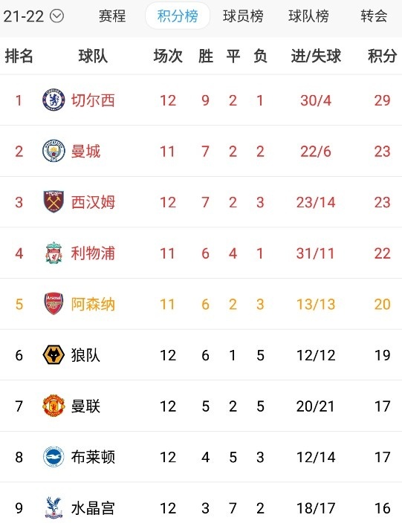Viewport: 402px width, 532px height.
Task: Click the Arsenal club crest
Action: point(54,304)
